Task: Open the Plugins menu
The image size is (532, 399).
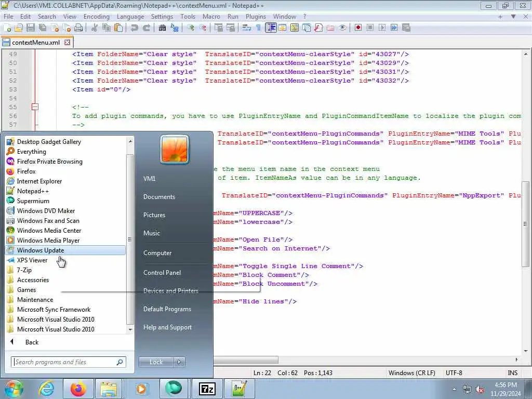Action: coord(256,17)
